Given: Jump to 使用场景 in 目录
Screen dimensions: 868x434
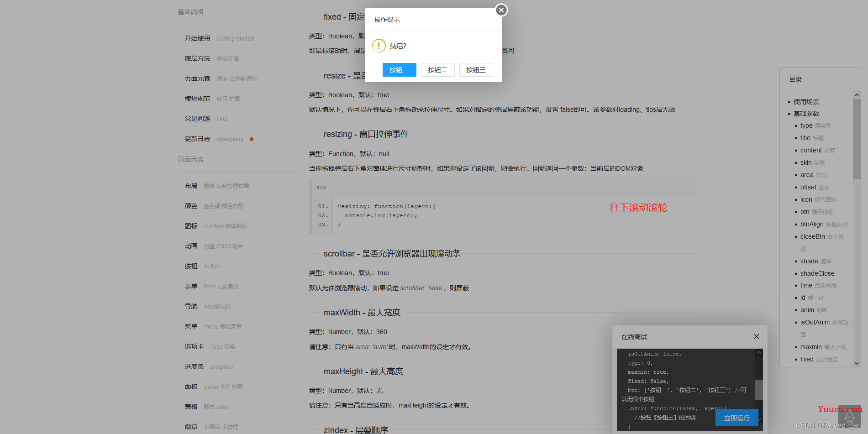Looking at the screenshot, I should [x=806, y=101].
